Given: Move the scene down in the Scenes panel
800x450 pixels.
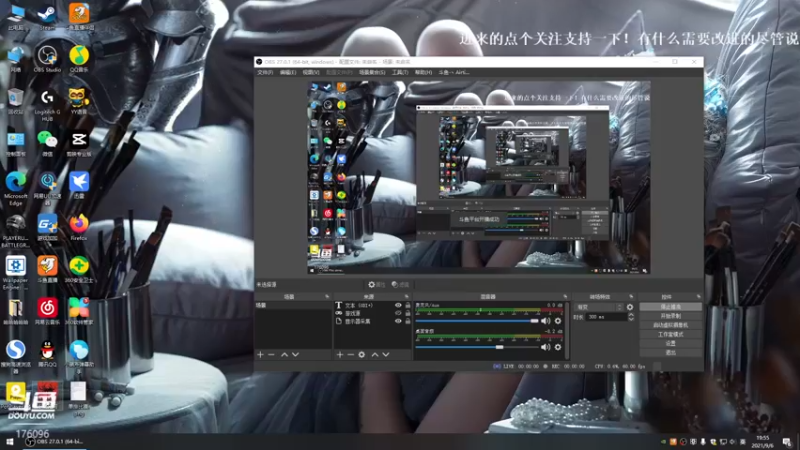Looking at the screenshot, I should [295, 355].
